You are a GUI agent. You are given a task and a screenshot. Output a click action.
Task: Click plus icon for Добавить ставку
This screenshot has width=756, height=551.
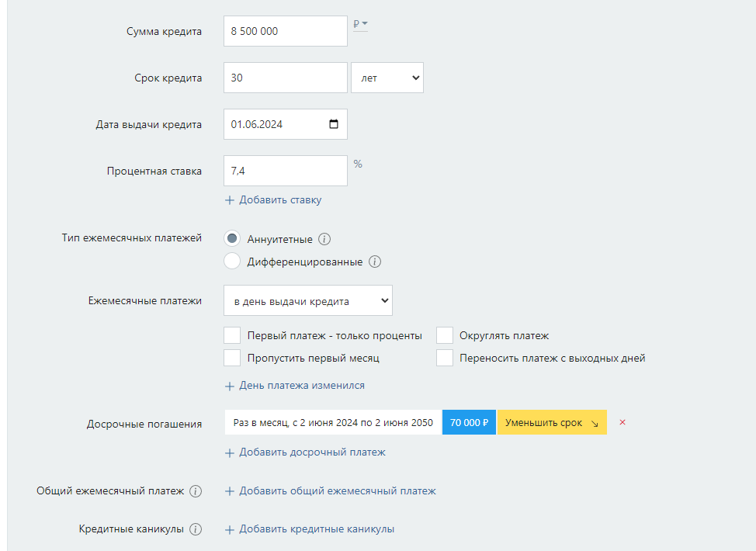pyautogui.click(x=229, y=200)
